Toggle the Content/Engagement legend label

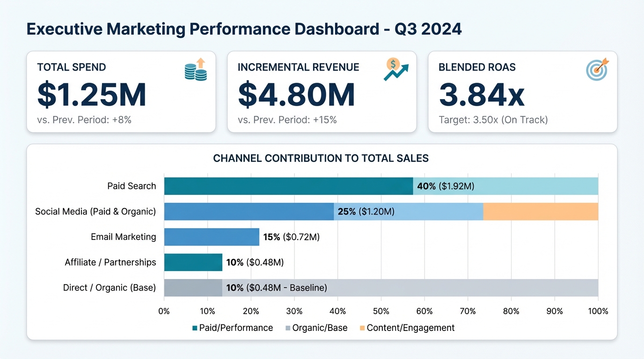pos(410,328)
